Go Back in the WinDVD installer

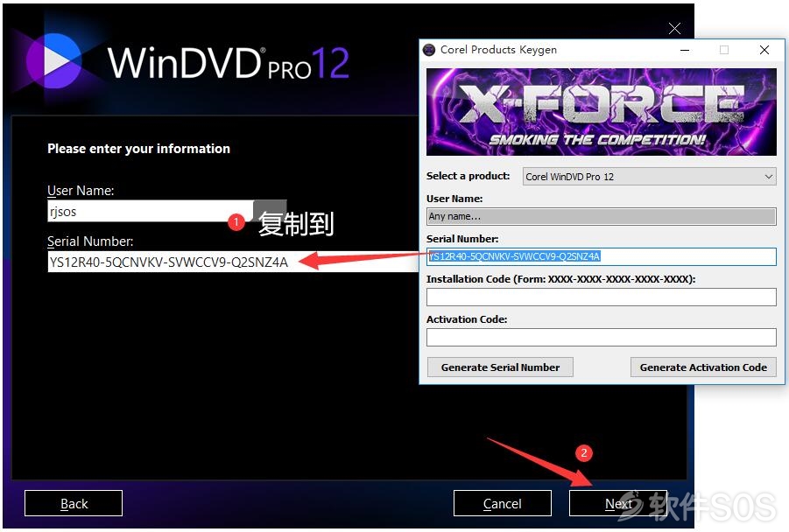click(x=74, y=503)
